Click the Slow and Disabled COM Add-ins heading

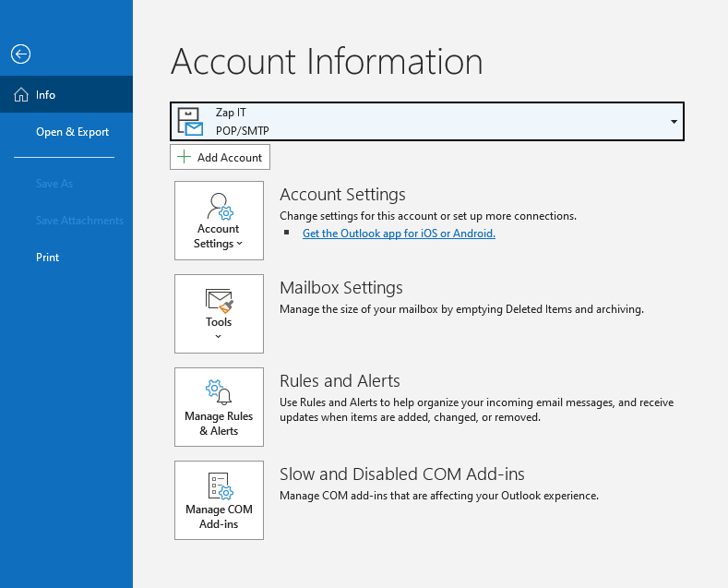point(402,474)
